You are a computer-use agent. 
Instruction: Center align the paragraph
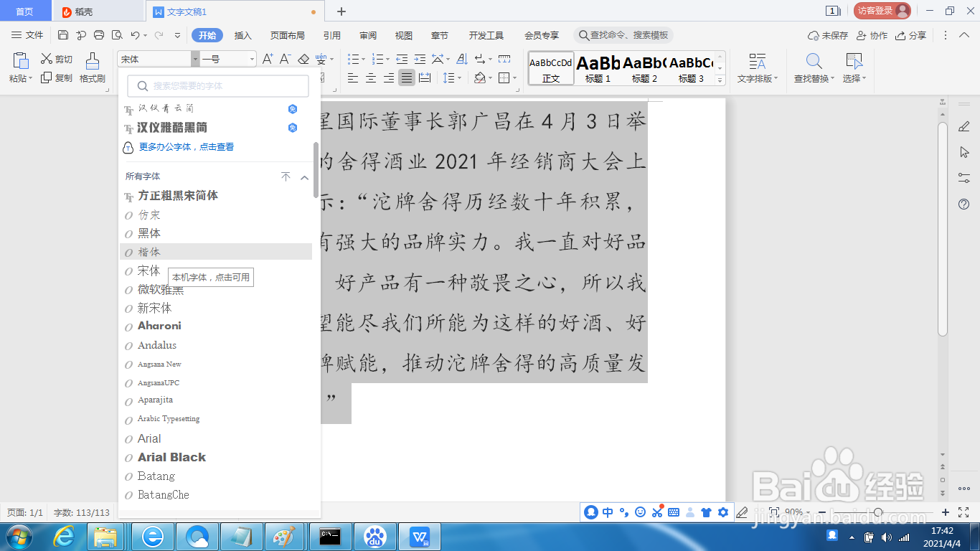pyautogui.click(x=370, y=80)
